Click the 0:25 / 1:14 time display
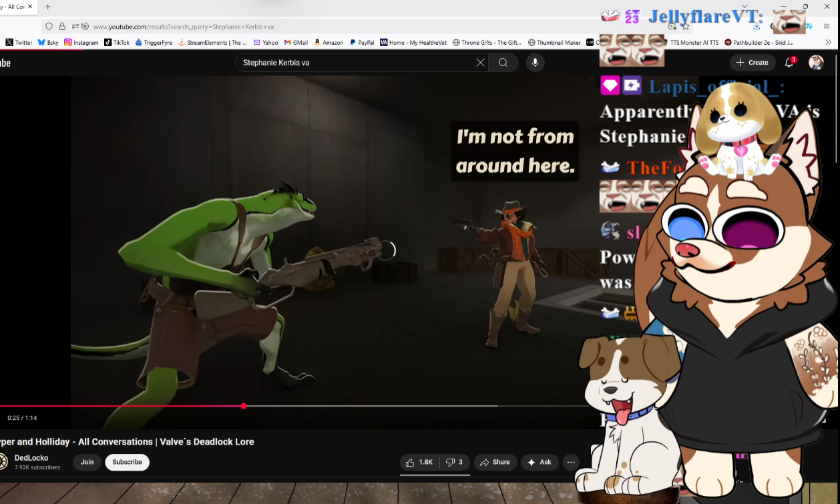This screenshot has width=840, height=504. 22,418
